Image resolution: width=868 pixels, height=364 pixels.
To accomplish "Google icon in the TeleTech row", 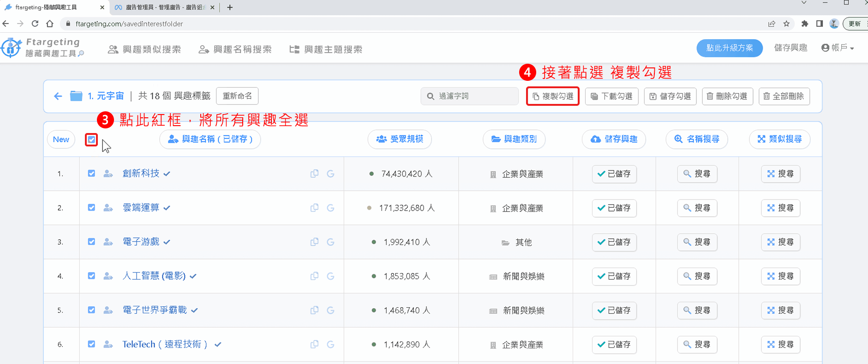I will 330,345.
